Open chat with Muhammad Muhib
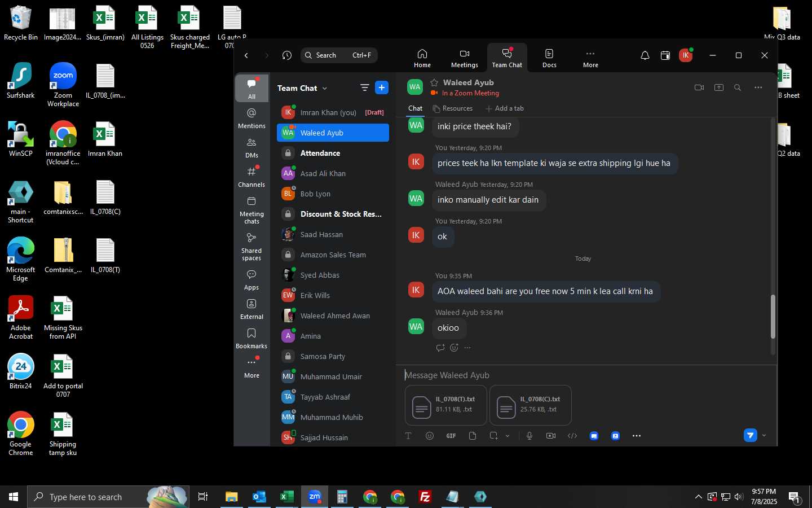This screenshot has width=812, height=508. tap(333, 417)
